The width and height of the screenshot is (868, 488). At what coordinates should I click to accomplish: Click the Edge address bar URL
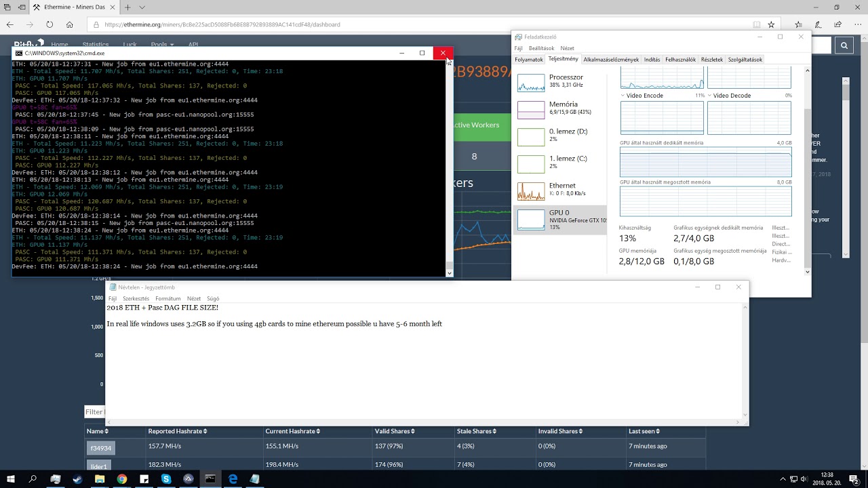point(222,24)
